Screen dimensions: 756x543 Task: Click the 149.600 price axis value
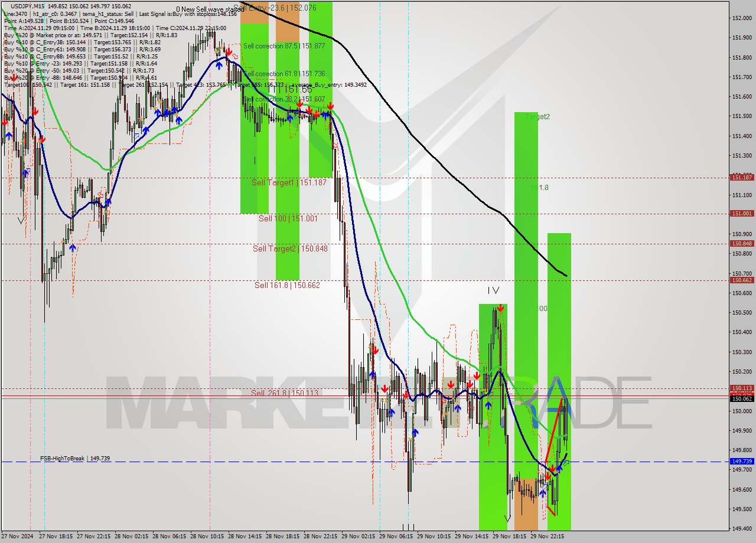coord(742,490)
